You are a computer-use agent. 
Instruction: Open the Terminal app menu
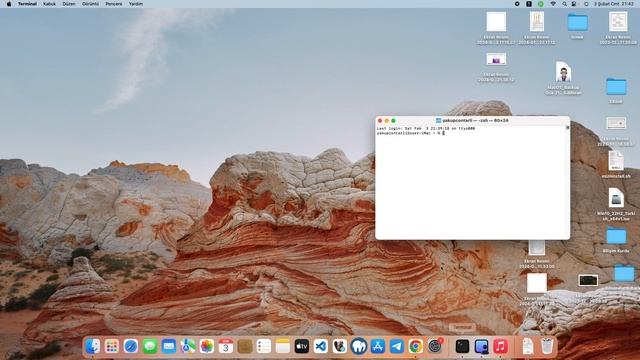[x=27, y=4]
